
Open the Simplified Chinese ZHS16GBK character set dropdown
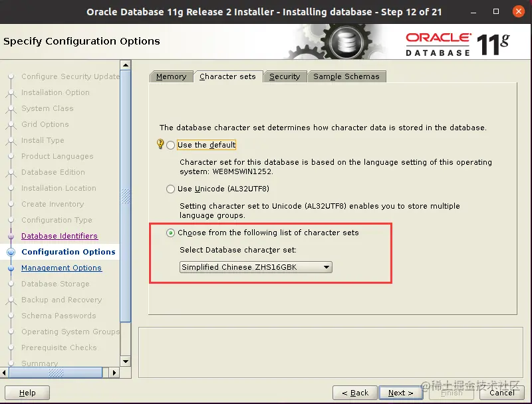pos(255,267)
